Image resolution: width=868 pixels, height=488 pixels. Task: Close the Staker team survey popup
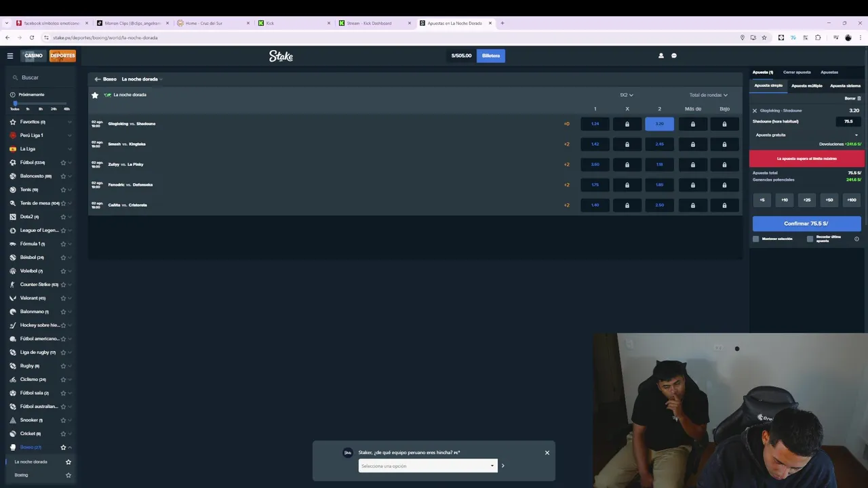click(x=547, y=453)
